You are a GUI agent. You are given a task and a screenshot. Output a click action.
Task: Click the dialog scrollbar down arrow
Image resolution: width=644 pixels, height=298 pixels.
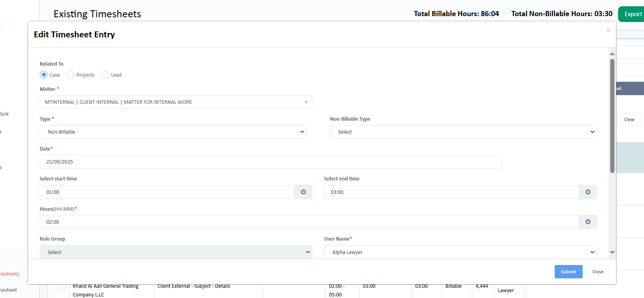(612, 252)
